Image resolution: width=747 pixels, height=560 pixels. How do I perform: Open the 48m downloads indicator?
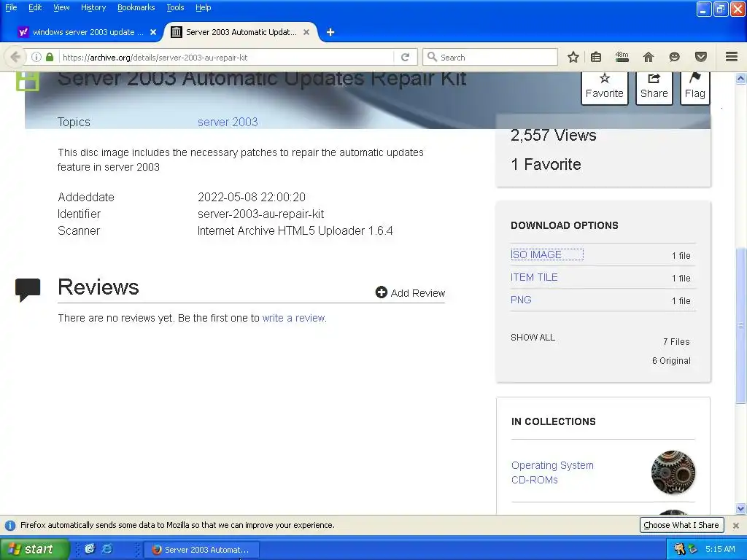coord(622,57)
